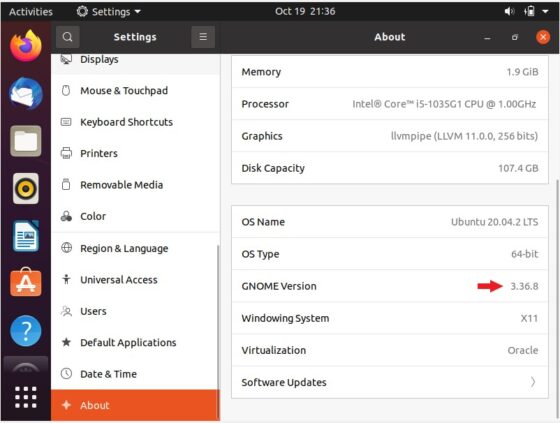This screenshot has height=423, width=560.
Task: Click GNOME Version value 3.36.8
Action: coord(524,286)
